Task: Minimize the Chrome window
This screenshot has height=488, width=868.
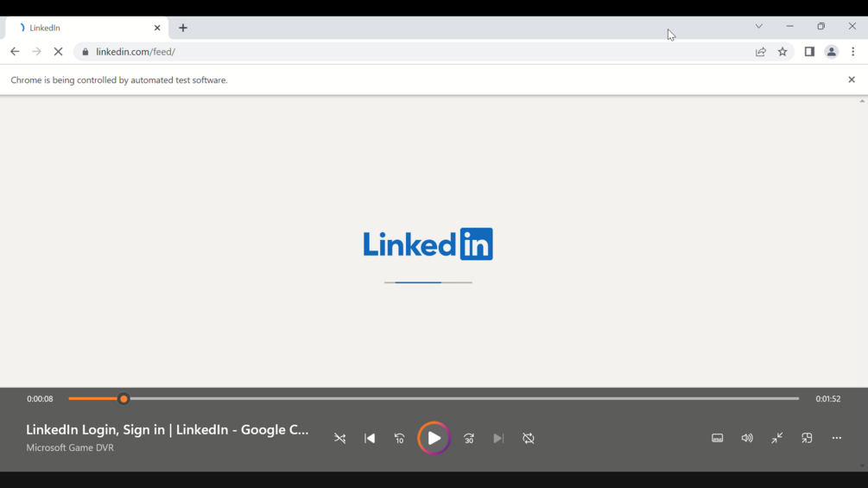Action: [790, 26]
